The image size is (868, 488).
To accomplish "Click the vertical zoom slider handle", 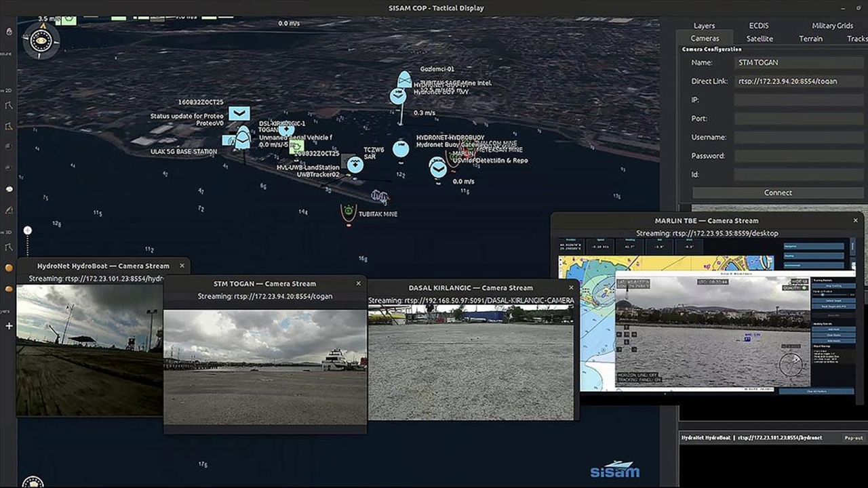I will (x=28, y=230).
